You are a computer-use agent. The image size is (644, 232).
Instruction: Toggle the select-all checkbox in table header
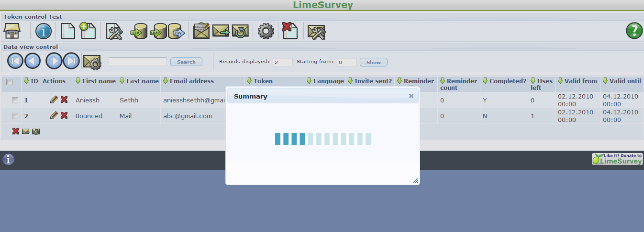[9, 82]
